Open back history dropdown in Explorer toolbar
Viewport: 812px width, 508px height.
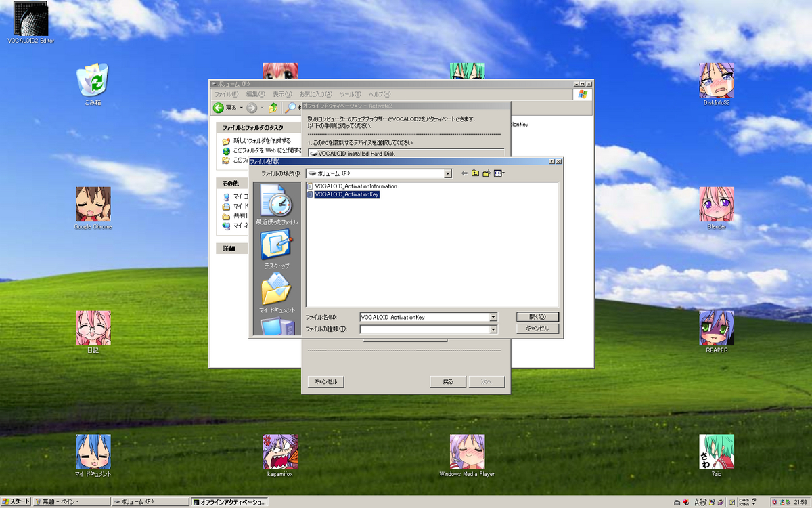[x=242, y=108]
